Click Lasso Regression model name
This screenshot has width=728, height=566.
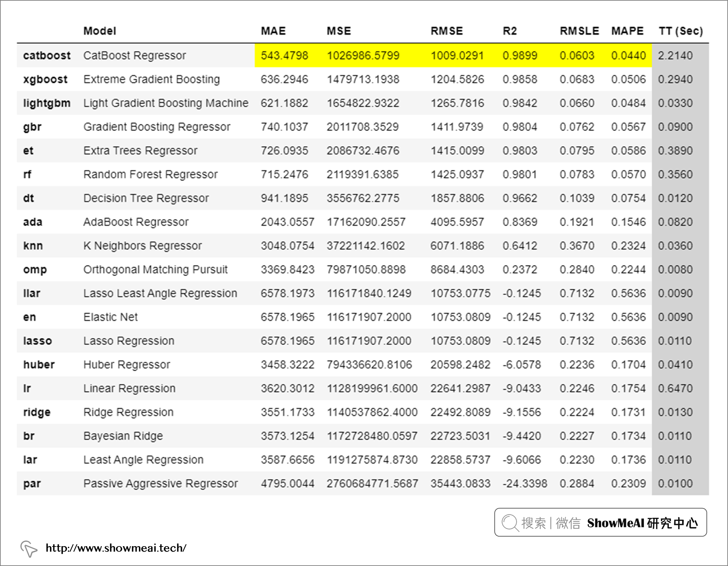pos(129,341)
